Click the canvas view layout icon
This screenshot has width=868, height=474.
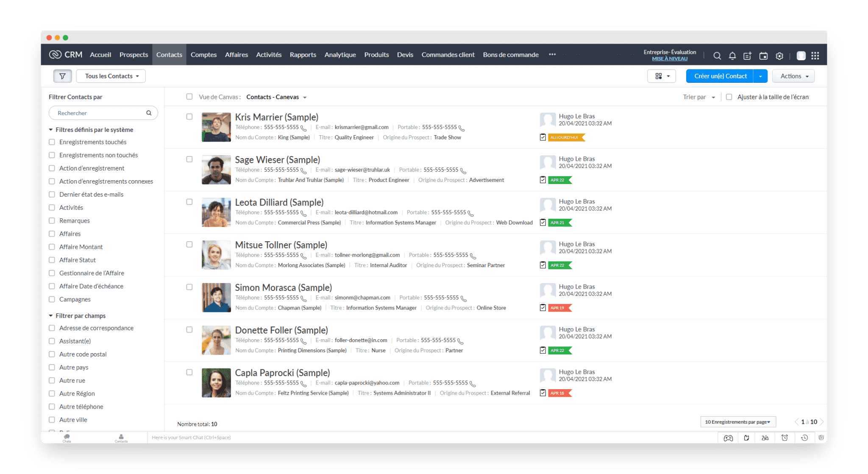[x=658, y=76]
